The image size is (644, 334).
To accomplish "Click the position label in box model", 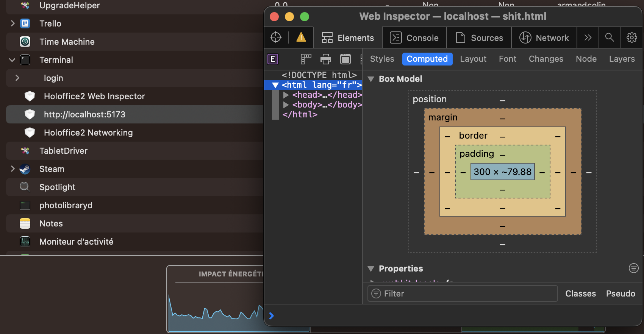I will (x=430, y=99).
